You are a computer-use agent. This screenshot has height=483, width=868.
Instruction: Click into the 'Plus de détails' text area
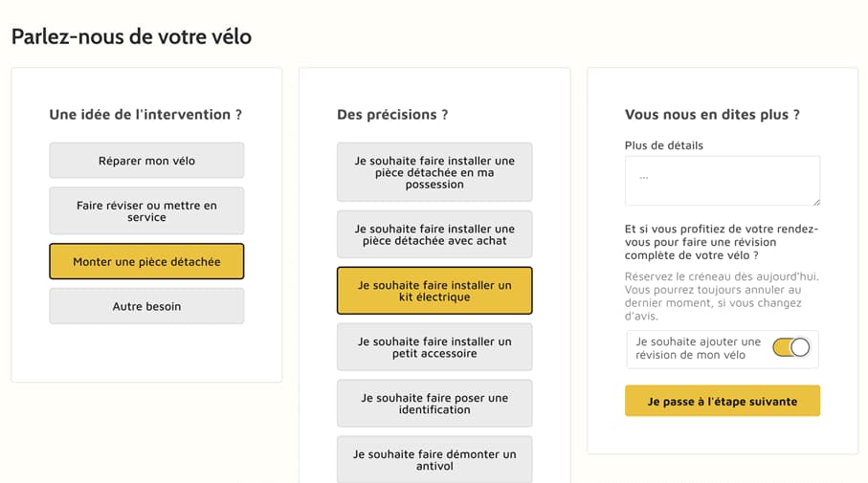pyautogui.click(x=723, y=181)
